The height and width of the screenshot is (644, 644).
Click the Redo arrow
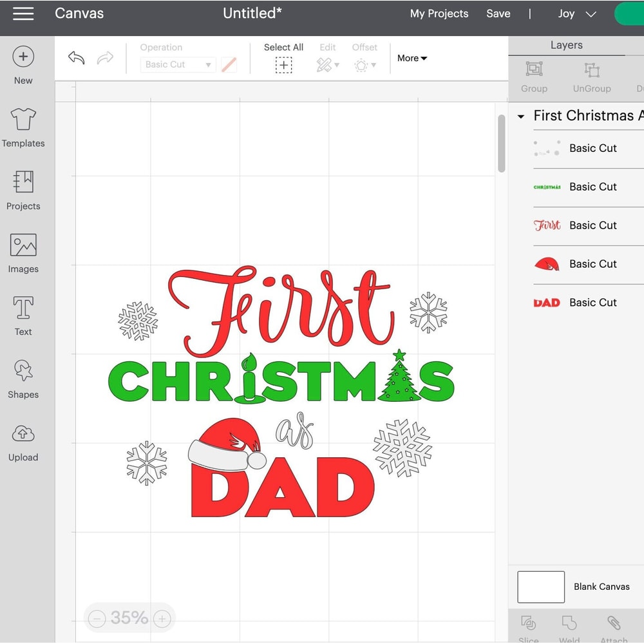coord(105,58)
